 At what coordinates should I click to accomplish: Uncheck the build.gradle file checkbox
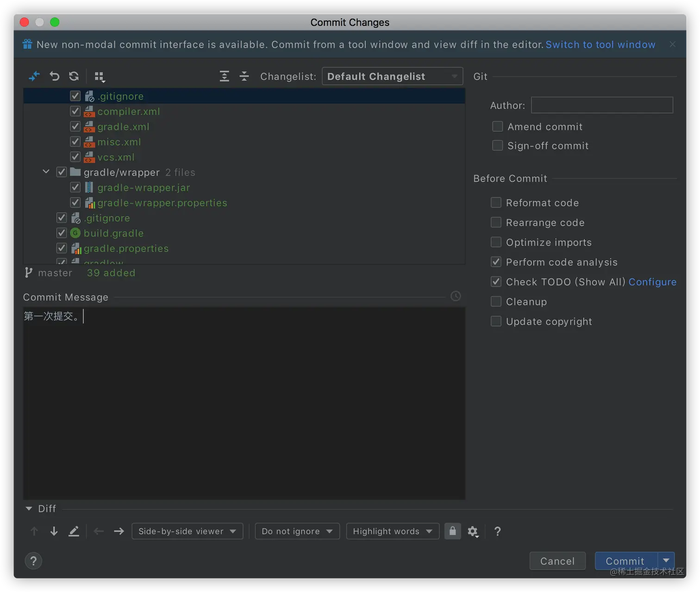(62, 233)
